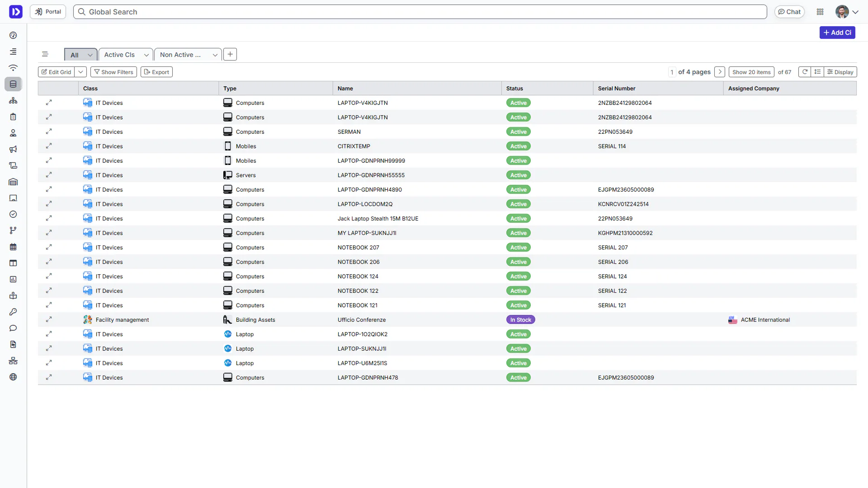Click the Edit Grid button
Screen dimensions: 868x488
[x=57, y=72]
